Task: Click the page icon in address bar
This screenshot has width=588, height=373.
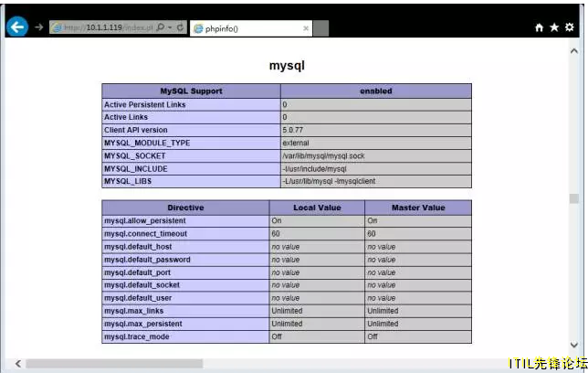Action: click(57, 27)
